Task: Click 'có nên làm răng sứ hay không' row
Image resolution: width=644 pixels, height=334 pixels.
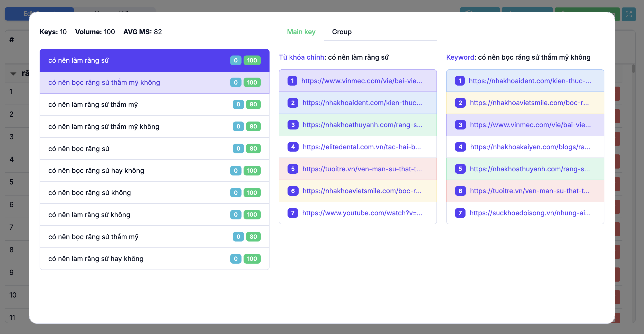Action: (x=154, y=259)
